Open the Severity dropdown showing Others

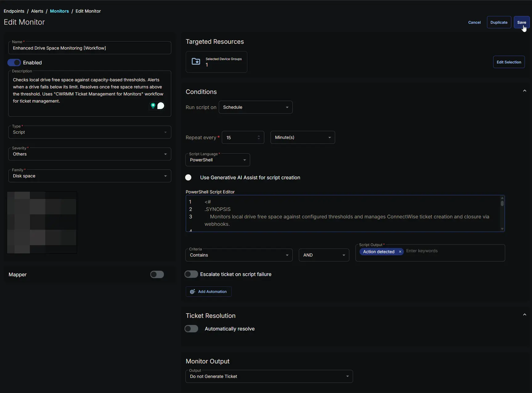(x=90, y=154)
